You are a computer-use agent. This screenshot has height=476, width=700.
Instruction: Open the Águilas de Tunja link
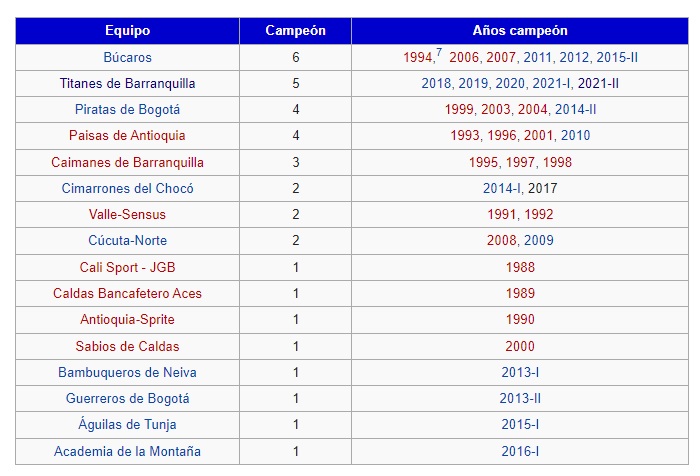coord(128,425)
